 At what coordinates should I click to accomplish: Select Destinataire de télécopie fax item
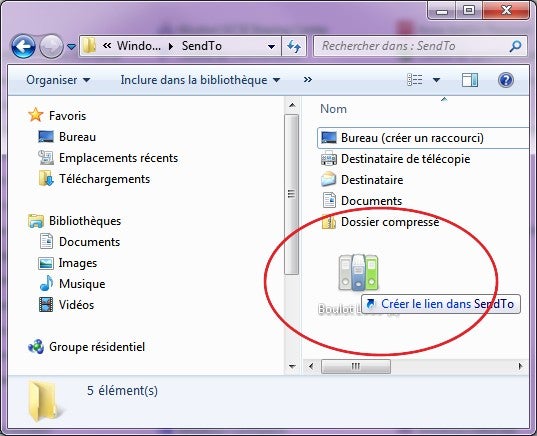coord(396,159)
